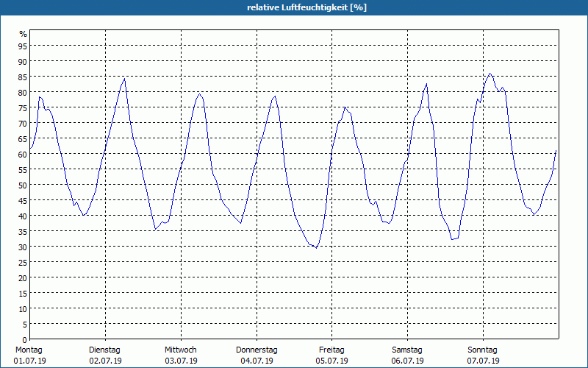Click the humidity curve's highest peak on Sonntag

click(490, 74)
